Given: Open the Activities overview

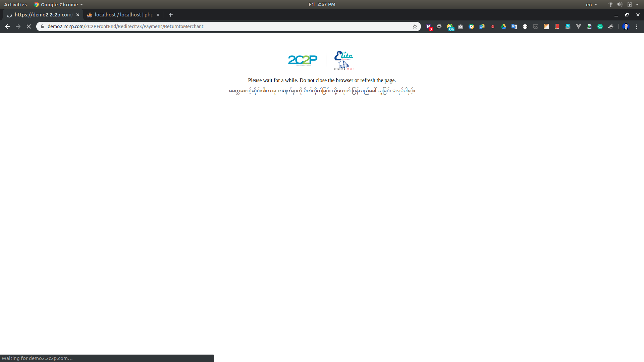Looking at the screenshot, I should [x=15, y=5].
